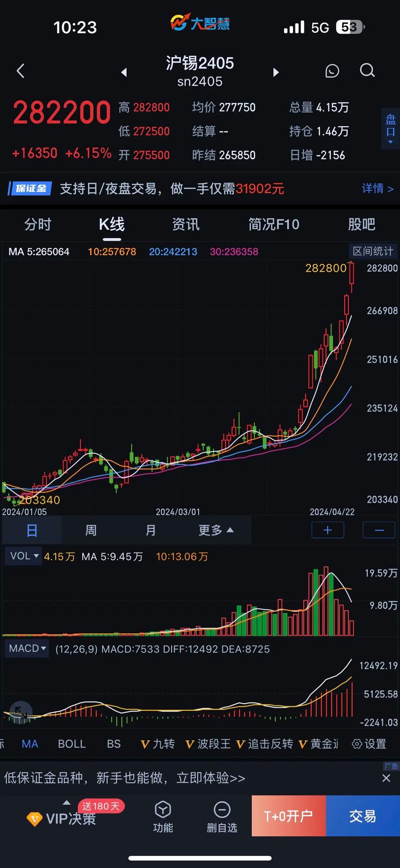The width and height of the screenshot is (400, 868).
Task: Open the chat message icon
Action: pos(332,71)
